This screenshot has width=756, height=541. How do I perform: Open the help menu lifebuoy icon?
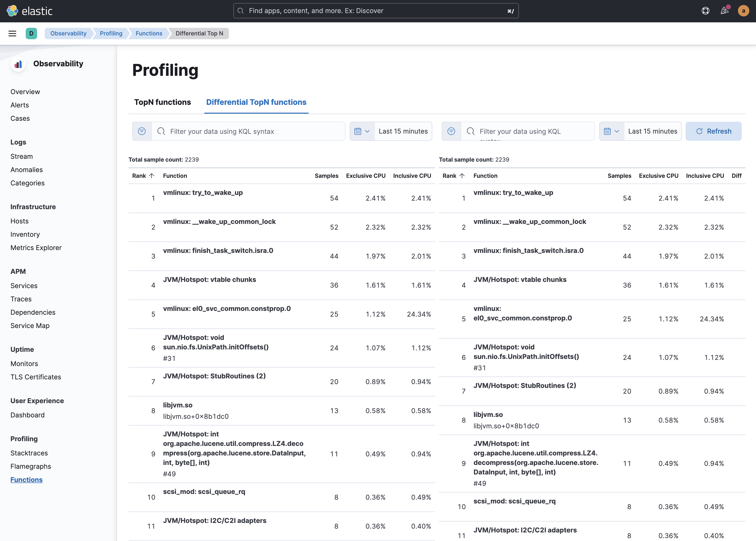[705, 11]
